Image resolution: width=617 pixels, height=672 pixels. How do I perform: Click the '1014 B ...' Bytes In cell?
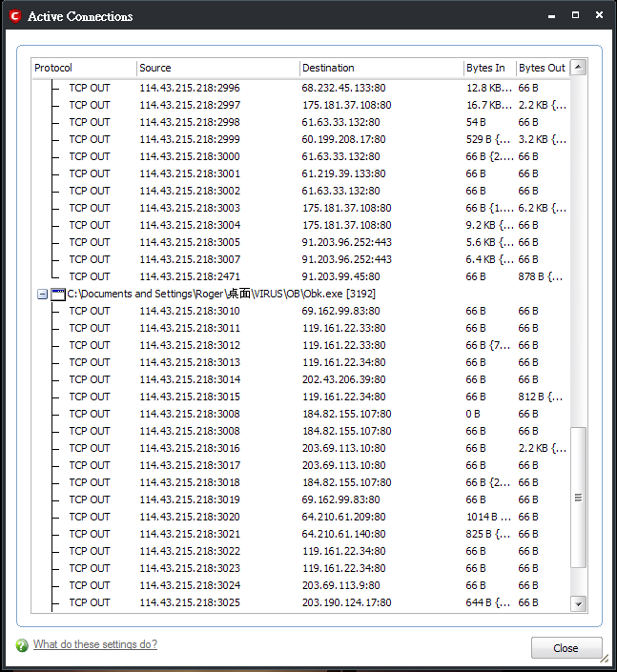coord(489,517)
